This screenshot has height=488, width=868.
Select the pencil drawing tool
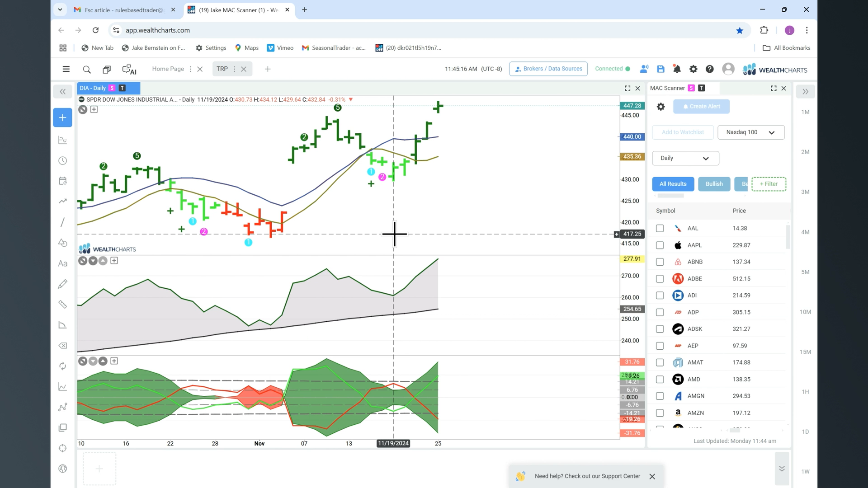click(x=63, y=284)
